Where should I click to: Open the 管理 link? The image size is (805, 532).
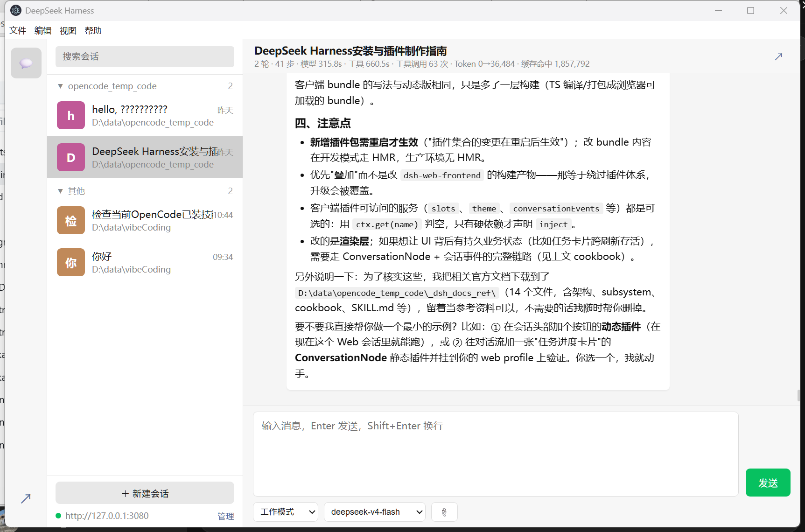[x=226, y=516]
